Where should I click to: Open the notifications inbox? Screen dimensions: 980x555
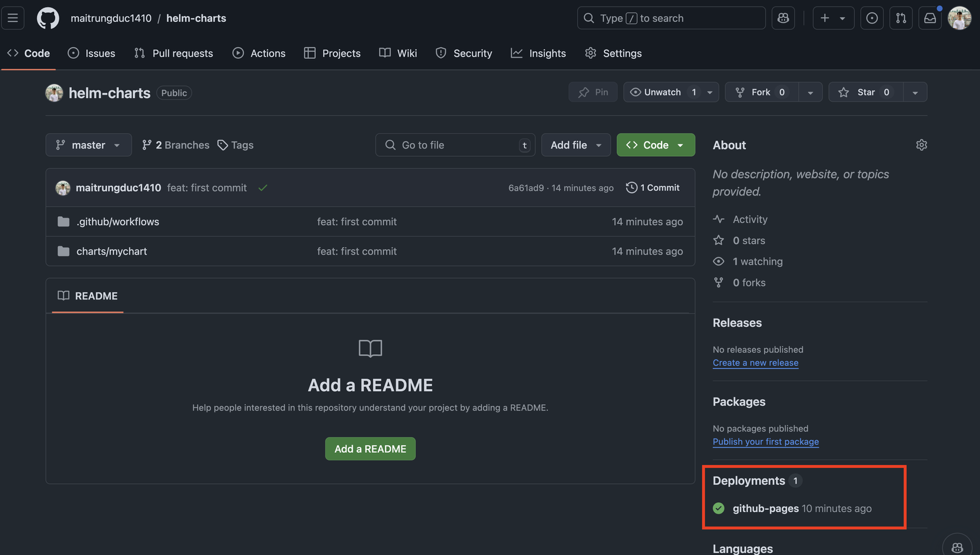[930, 18]
